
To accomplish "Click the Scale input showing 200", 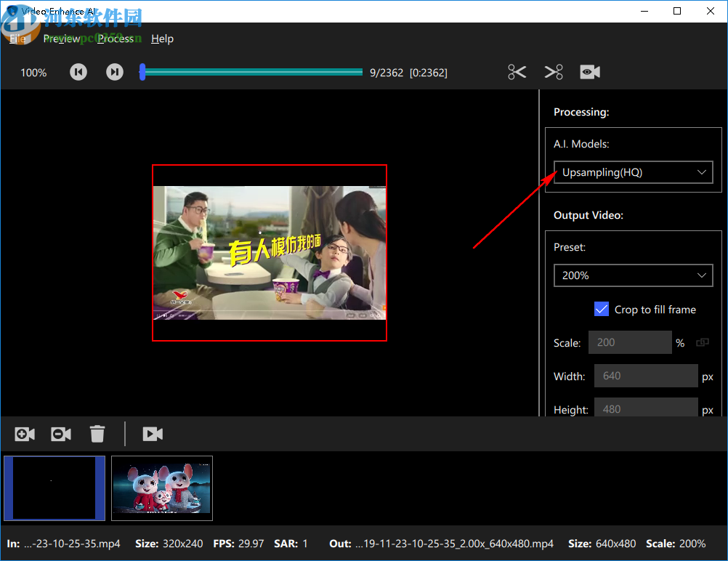I will click(x=629, y=342).
